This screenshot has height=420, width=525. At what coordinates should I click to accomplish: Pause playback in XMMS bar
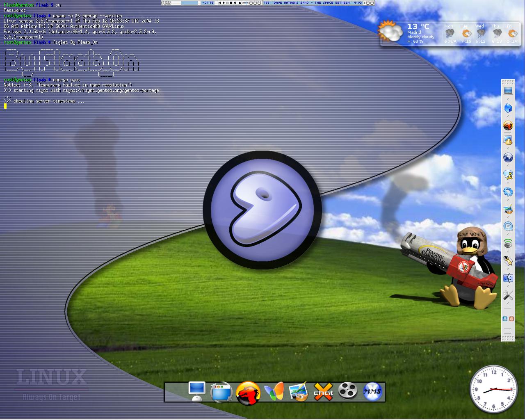coord(227,2)
